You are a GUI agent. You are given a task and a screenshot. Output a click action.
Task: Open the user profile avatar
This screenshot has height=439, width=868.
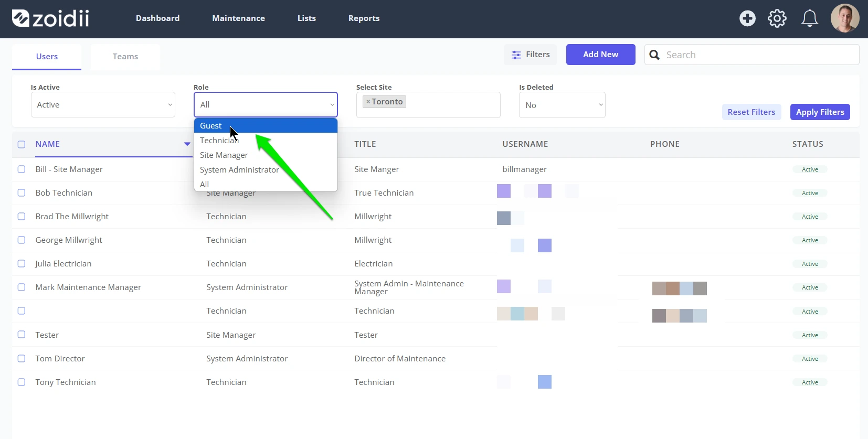[845, 18]
